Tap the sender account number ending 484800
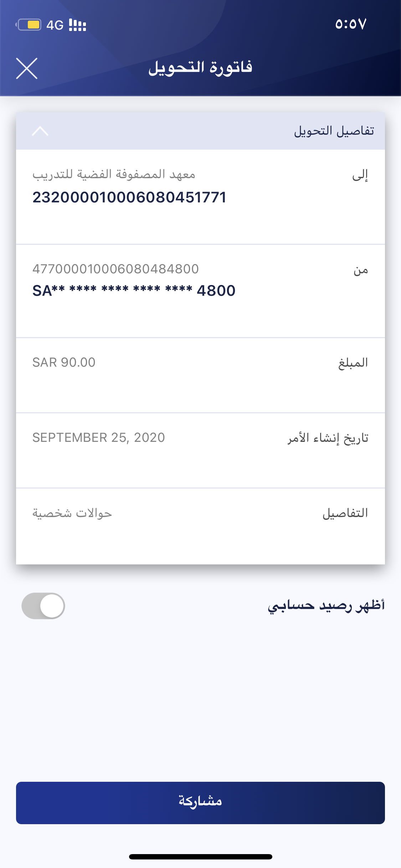The height and width of the screenshot is (868, 401). tap(115, 269)
